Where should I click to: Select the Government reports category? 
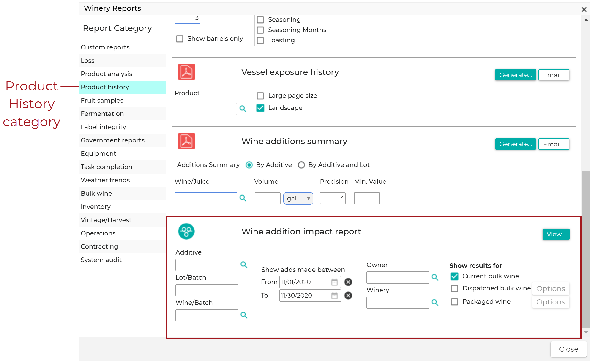coord(113,140)
